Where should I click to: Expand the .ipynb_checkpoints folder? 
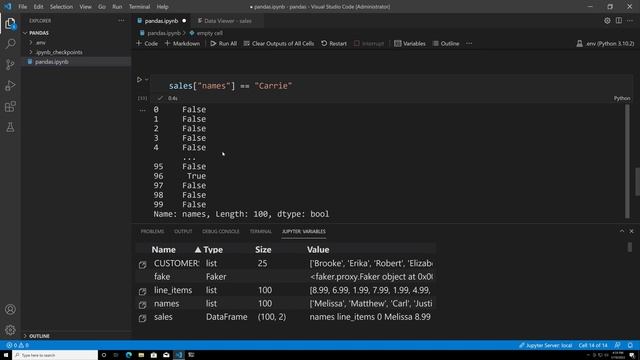click(59, 52)
